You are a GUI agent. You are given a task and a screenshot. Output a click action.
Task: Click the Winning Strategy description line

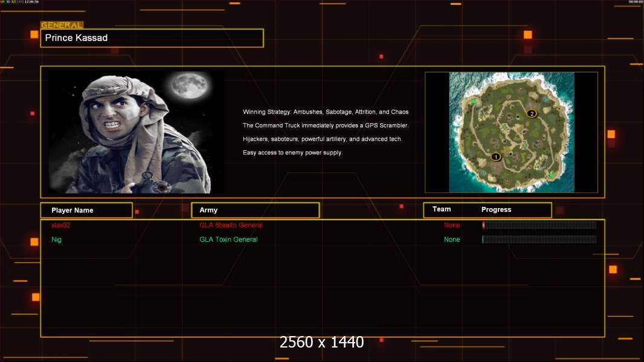[x=326, y=112]
